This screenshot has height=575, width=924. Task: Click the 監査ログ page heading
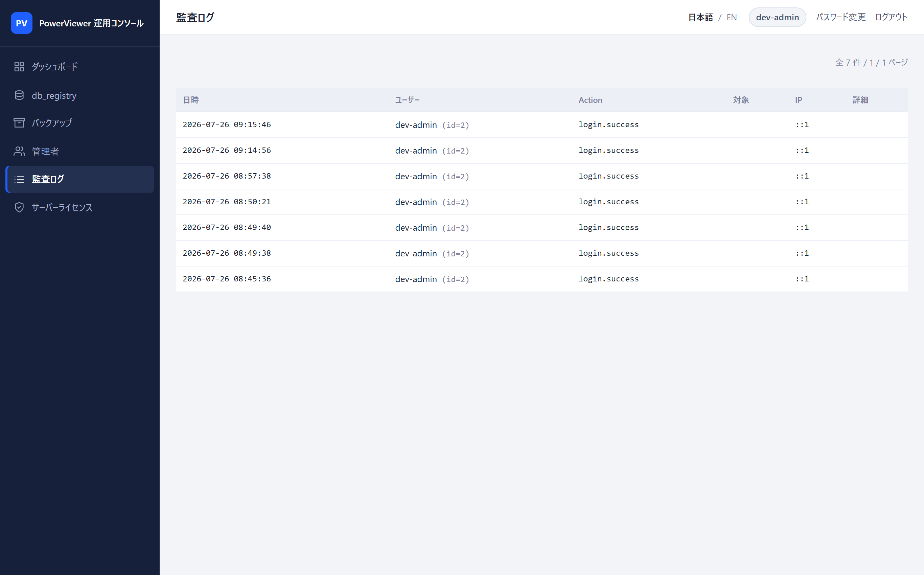click(x=195, y=18)
